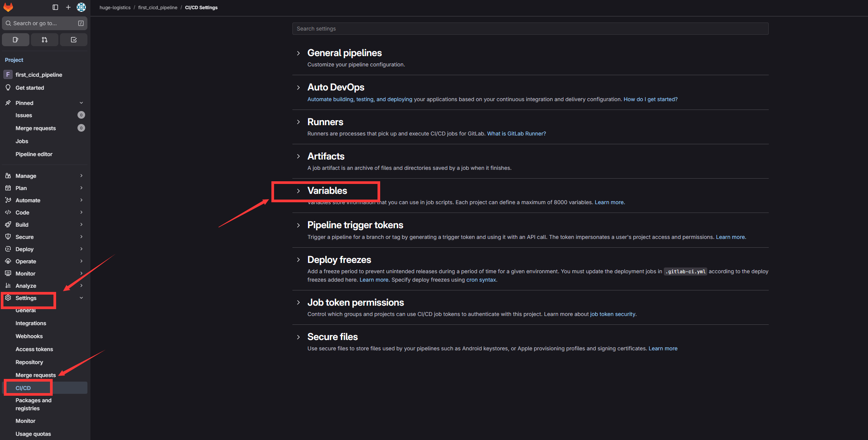The height and width of the screenshot is (440, 868).
Task: Click 'What is GitLab Runner?' link
Action: click(x=516, y=134)
